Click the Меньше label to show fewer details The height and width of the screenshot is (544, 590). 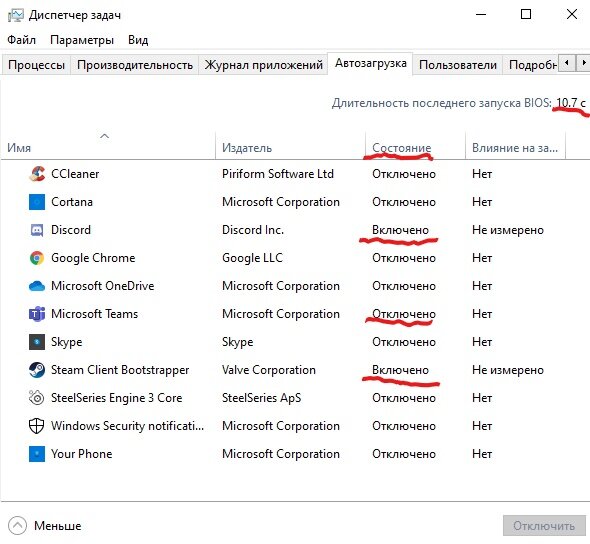coord(58,526)
